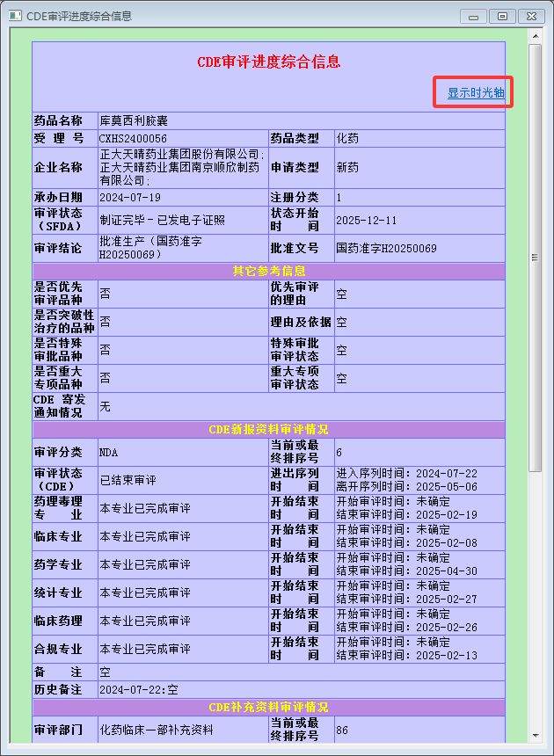Select the drug name 库莫西利胶囊
The width and height of the screenshot is (554, 756).
point(134,120)
